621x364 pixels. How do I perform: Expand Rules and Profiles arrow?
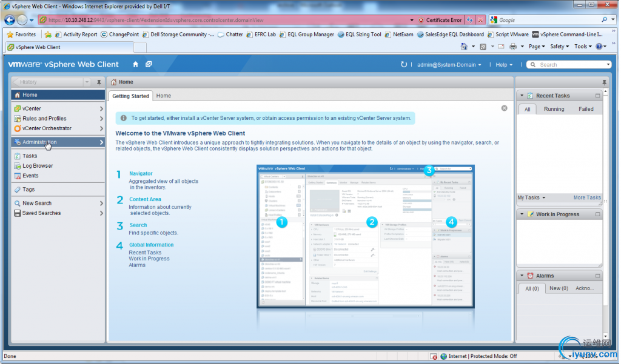(101, 118)
